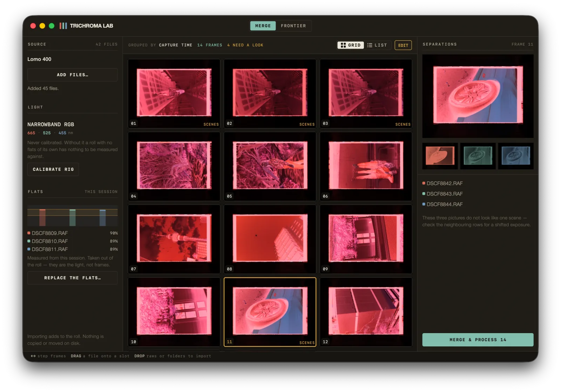Click REPLACE THE FLATS… button
561x392 pixels.
tap(73, 278)
